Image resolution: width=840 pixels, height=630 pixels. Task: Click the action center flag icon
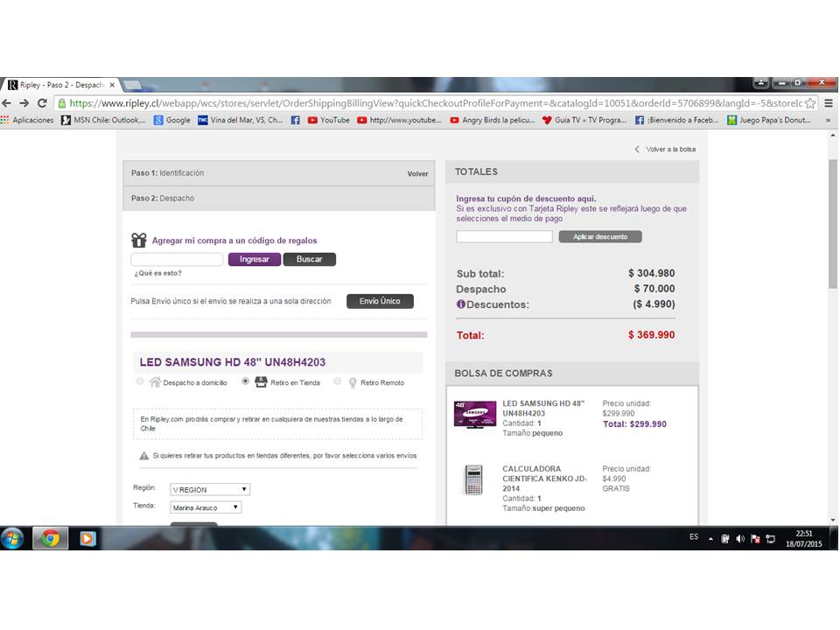pos(755,539)
